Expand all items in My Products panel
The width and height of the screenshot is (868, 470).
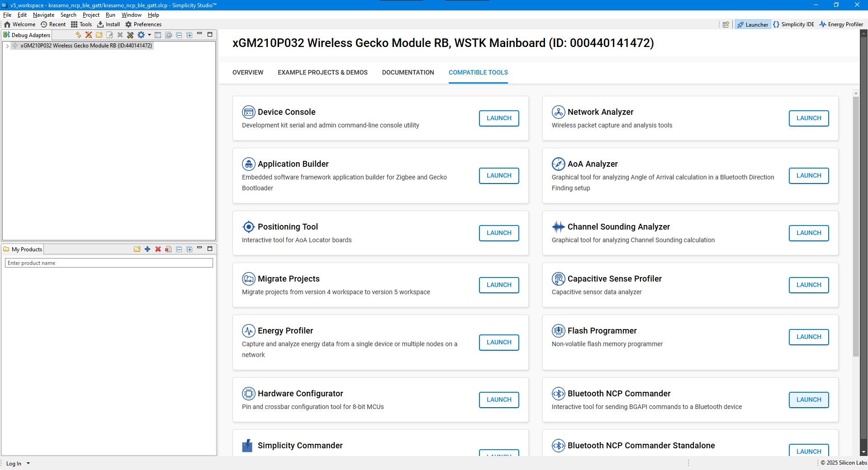point(190,249)
